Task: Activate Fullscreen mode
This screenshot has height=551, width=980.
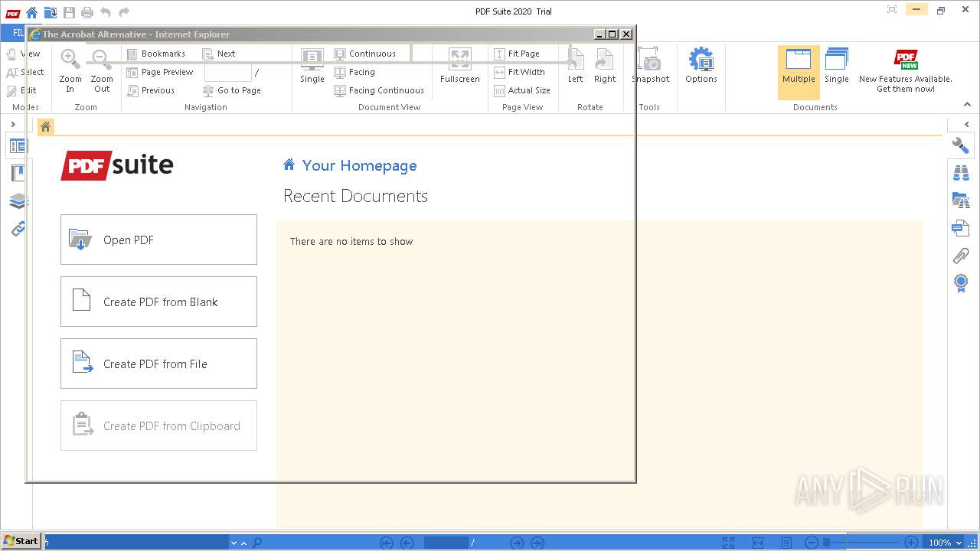Action: (460, 67)
